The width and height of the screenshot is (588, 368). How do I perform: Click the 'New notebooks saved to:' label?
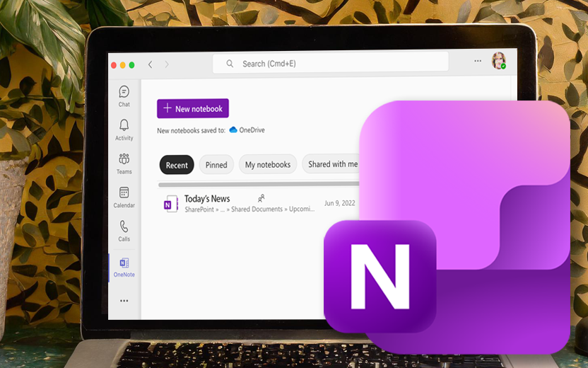pyautogui.click(x=191, y=131)
